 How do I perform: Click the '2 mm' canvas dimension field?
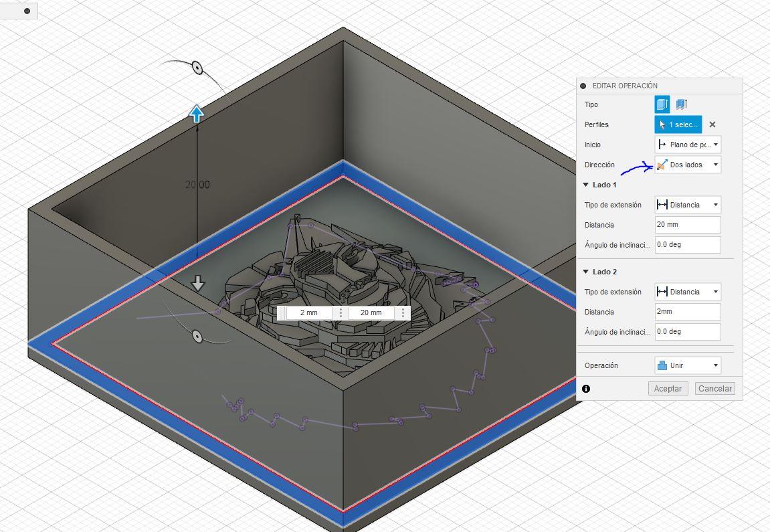[309, 313]
